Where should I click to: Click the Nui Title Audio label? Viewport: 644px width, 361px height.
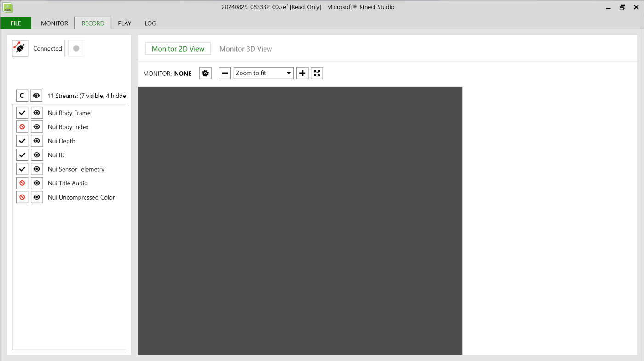tap(68, 183)
